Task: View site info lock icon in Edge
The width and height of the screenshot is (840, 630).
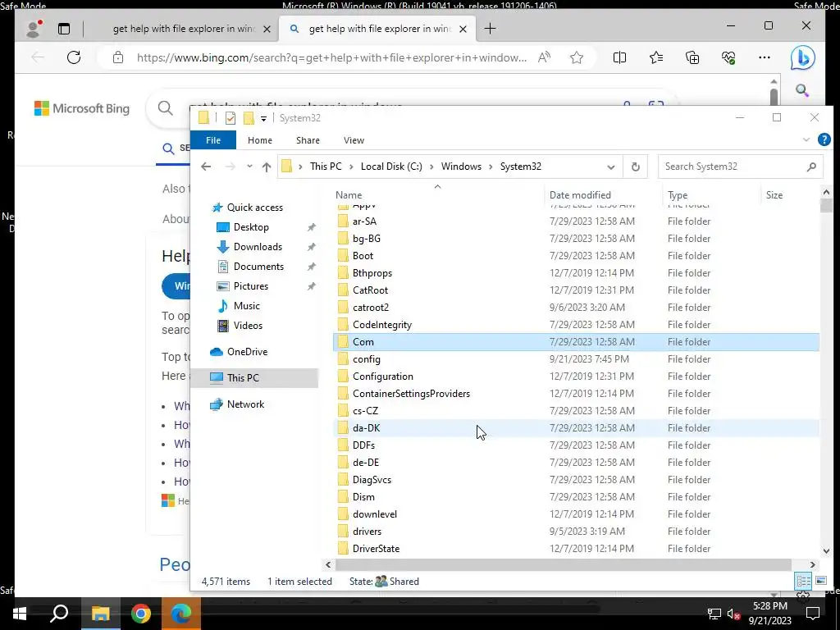Action: tap(118, 58)
